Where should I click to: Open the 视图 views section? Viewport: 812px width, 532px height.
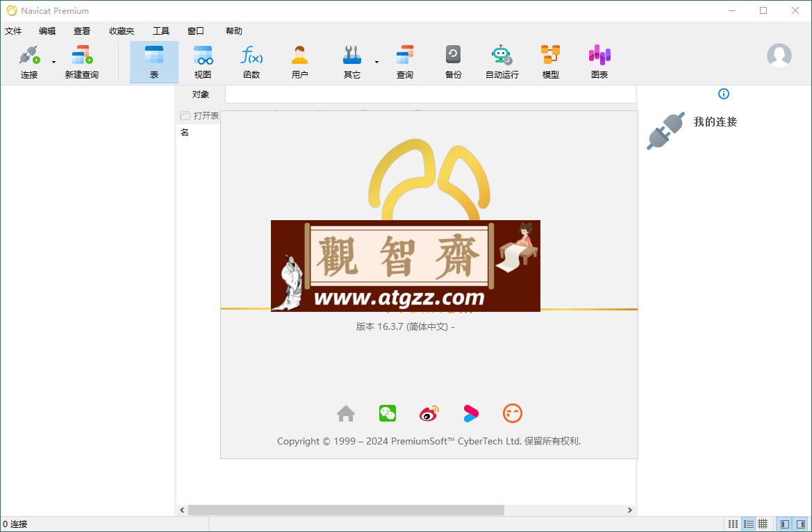[203, 62]
